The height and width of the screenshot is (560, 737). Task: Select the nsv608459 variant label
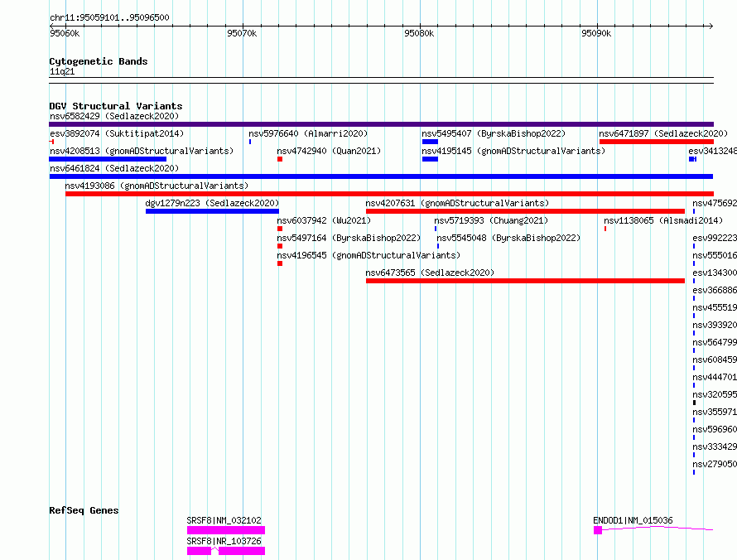click(715, 360)
